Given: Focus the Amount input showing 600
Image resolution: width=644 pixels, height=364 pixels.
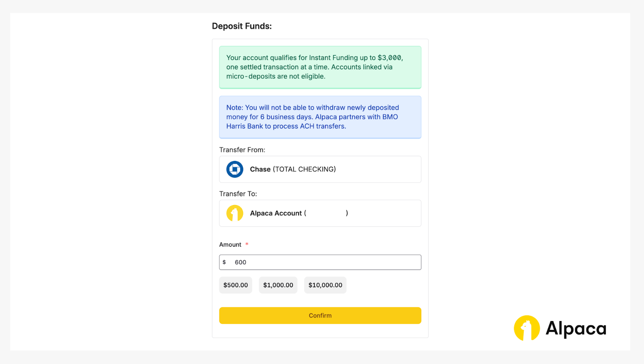Looking at the screenshot, I should pyautogui.click(x=326, y=262).
